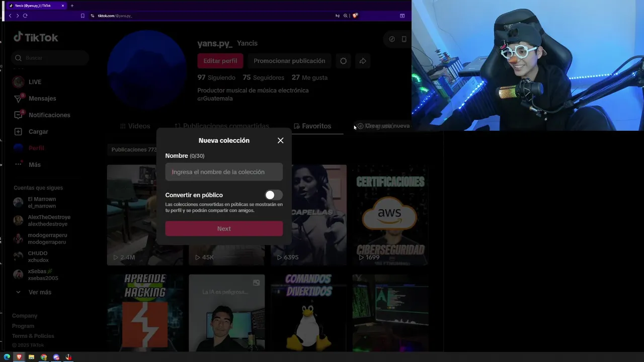Open Terms & Policies footer link
644x362 pixels.
pos(33,336)
